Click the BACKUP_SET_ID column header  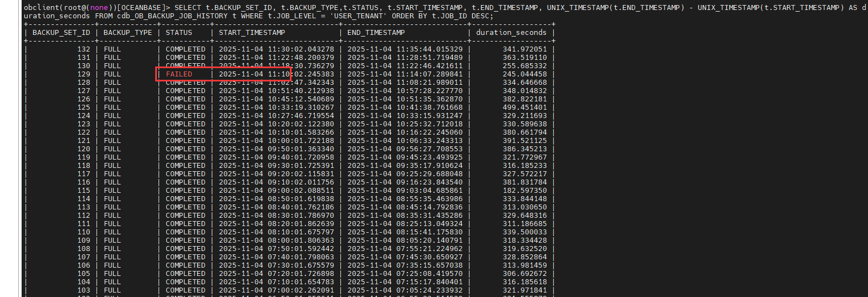tap(62, 33)
